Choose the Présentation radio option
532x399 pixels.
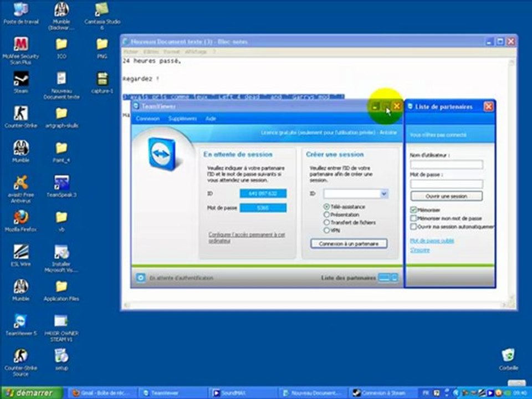coord(326,214)
